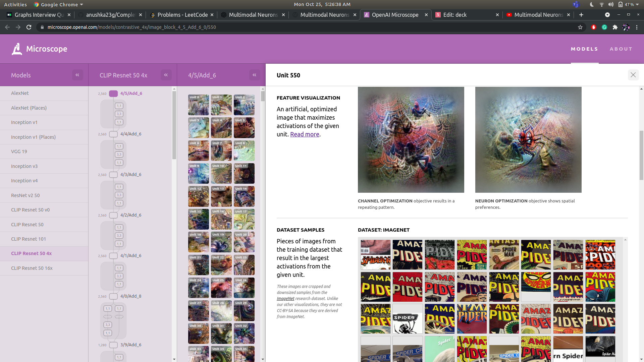Viewport: 644px width, 362px height.
Task: Collapse the 4/5/Add_6 units panel
Action: point(255,75)
